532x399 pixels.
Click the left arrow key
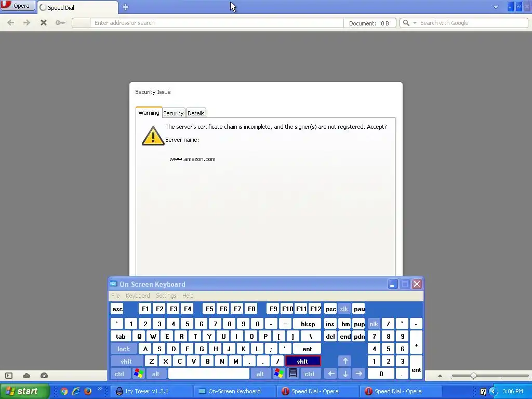point(331,374)
